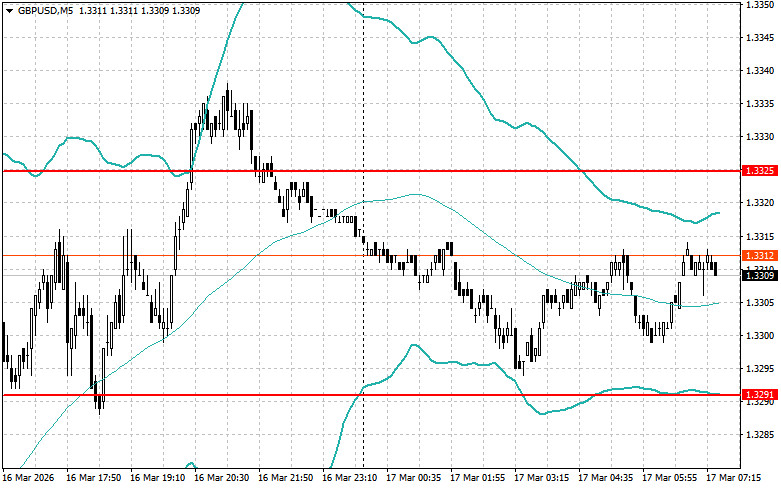Screen dimensions: 781x489
Task: Click the 17 Mar 03:15 time label
Action: [x=541, y=478]
